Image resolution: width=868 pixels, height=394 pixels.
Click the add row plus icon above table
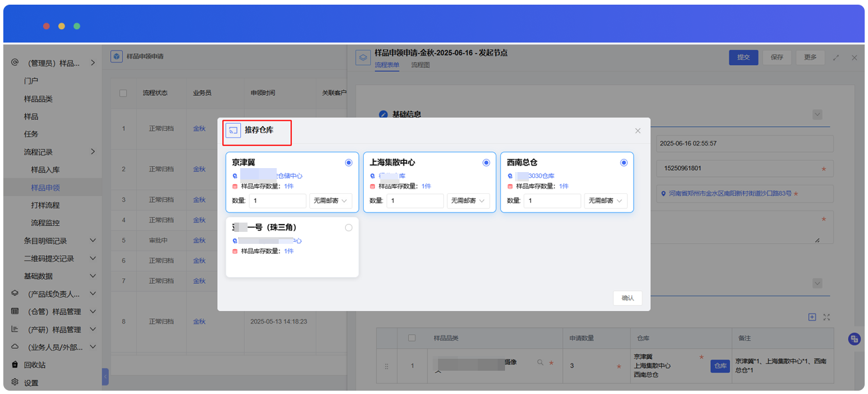[812, 317]
